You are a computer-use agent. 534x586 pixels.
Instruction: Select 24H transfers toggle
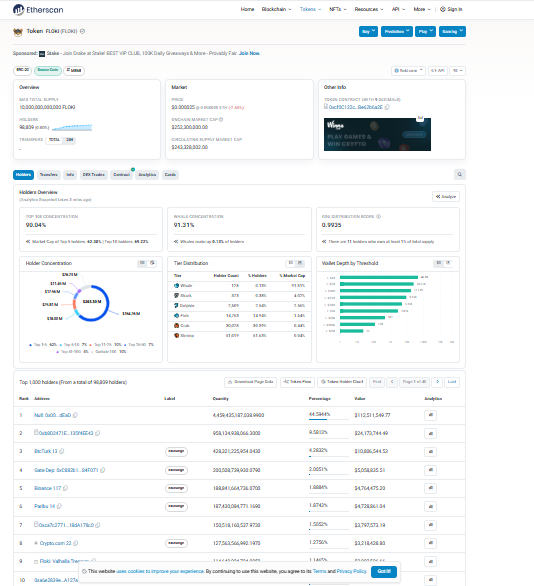70,140
